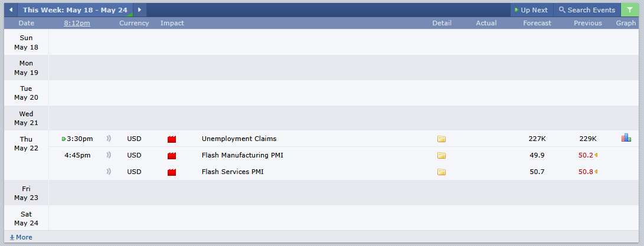The width and height of the screenshot is (644, 246).
Task: Go to the next week arrow
Action: pyautogui.click(x=140, y=10)
